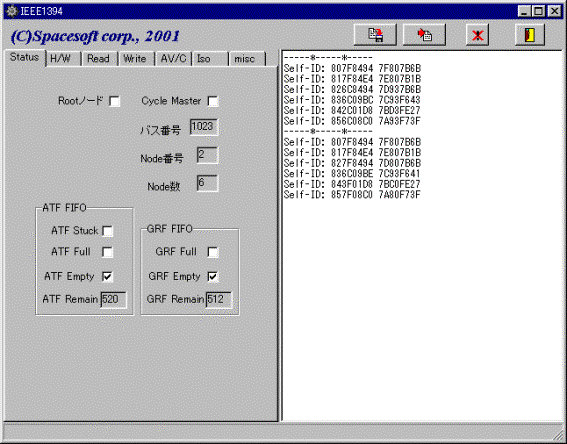The height and width of the screenshot is (444, 567).
Task: Click the copy-to-clipboard toolbar button
Action: [x=424, y=35]
